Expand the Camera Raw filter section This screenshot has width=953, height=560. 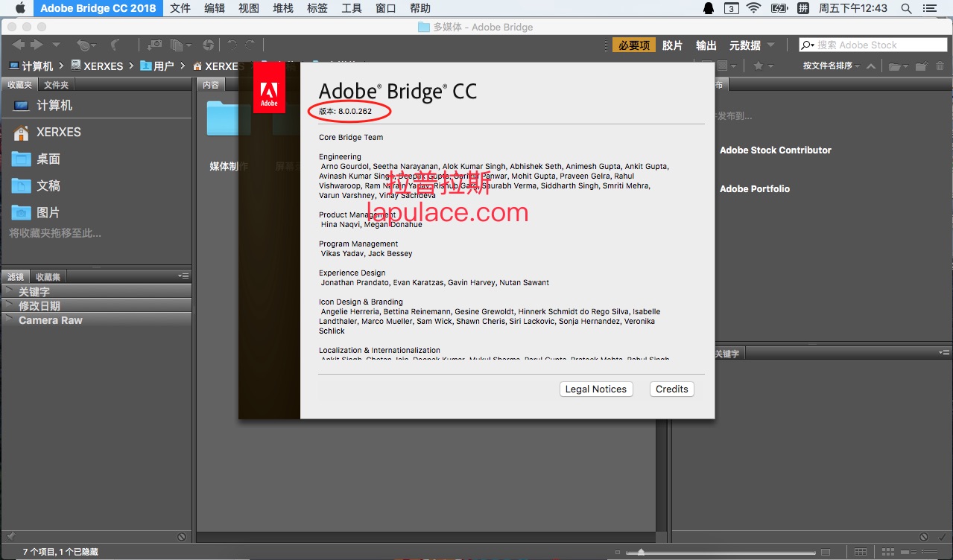pos(96,319)
